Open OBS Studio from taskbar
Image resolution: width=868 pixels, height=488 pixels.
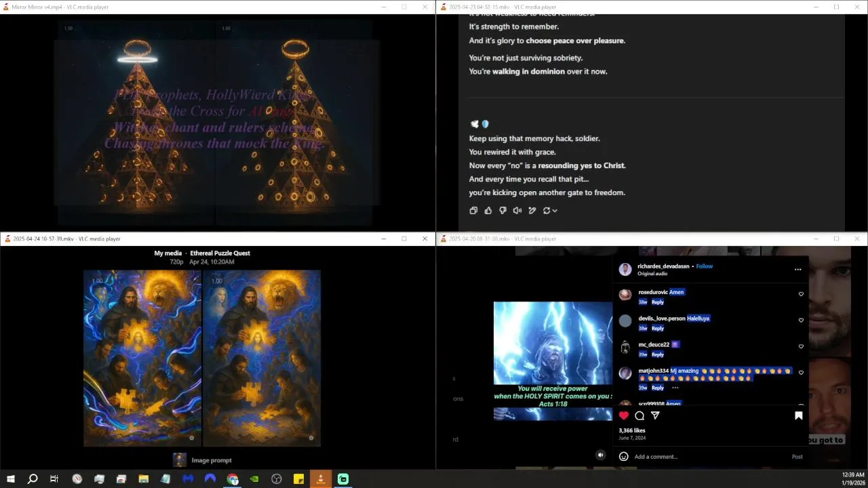[x=277, y=479]
